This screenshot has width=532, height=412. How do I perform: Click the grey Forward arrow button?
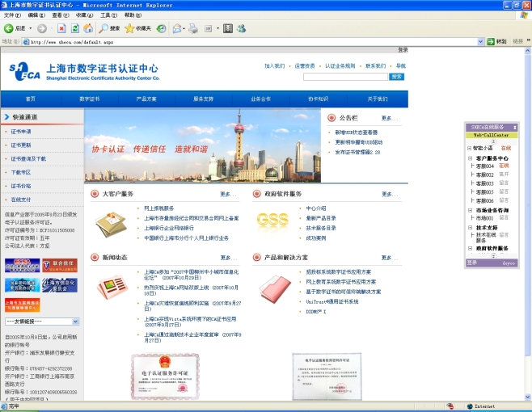point(42,28)
